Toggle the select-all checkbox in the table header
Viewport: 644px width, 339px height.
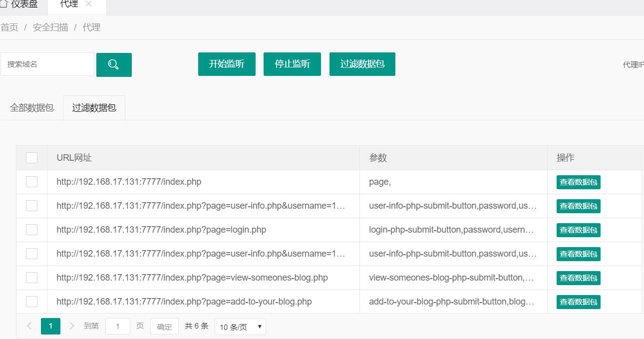[x=31, y=158]
